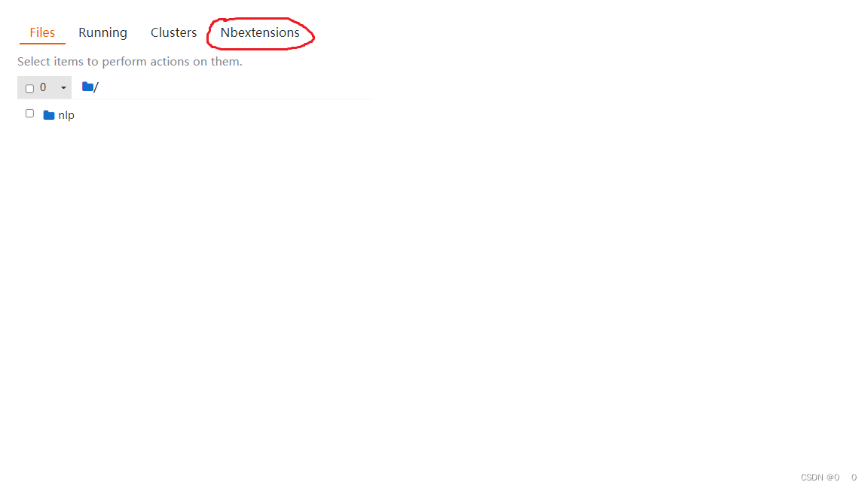868x488 pixels.
Task: Click the folder icon left of nlp
Action: (49, 115)
